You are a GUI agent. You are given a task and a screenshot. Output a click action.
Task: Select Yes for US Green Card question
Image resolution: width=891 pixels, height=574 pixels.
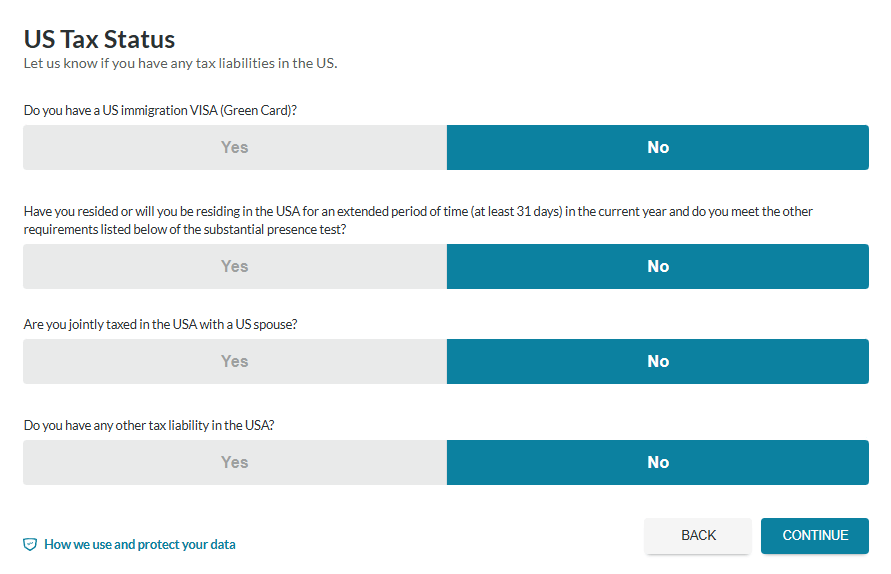tap(235, 147)
